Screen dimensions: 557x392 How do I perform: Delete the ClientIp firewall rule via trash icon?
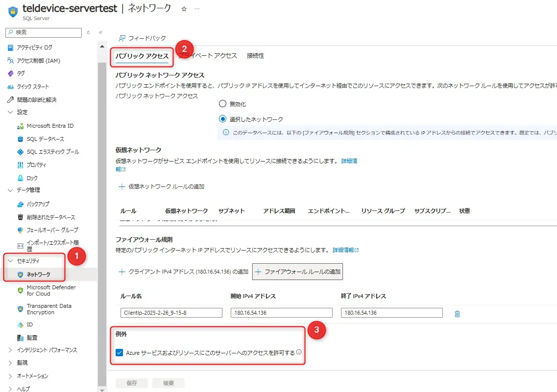457,314
